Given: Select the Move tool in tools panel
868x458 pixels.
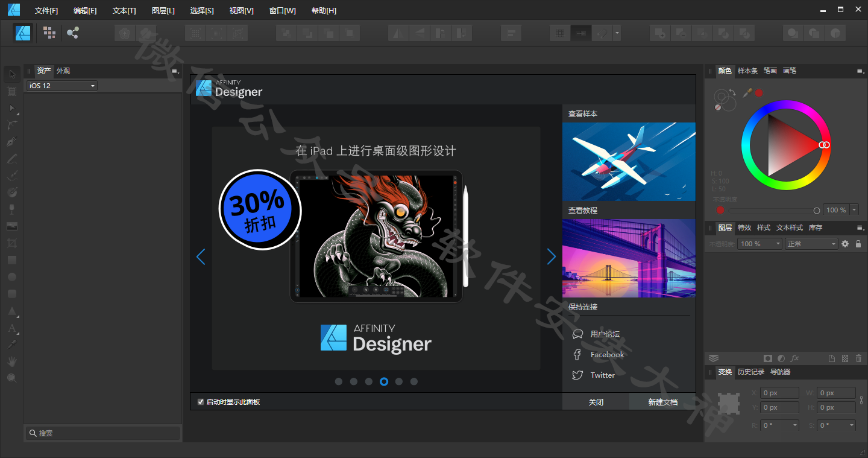Looking at the screenshot, I should (x=12, y=74).
